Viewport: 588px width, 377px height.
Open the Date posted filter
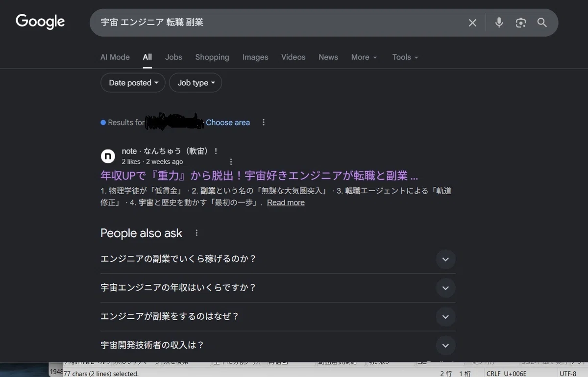[133, 83]
